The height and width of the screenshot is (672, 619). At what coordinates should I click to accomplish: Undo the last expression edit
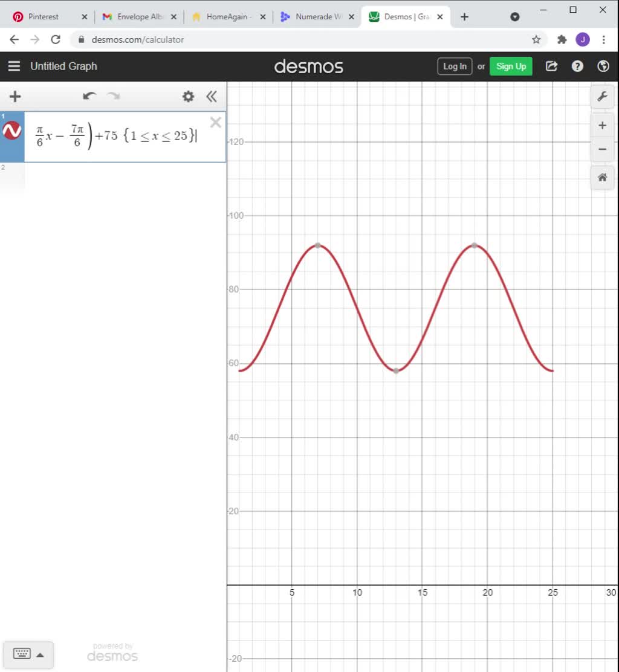[x=89, y=97]
